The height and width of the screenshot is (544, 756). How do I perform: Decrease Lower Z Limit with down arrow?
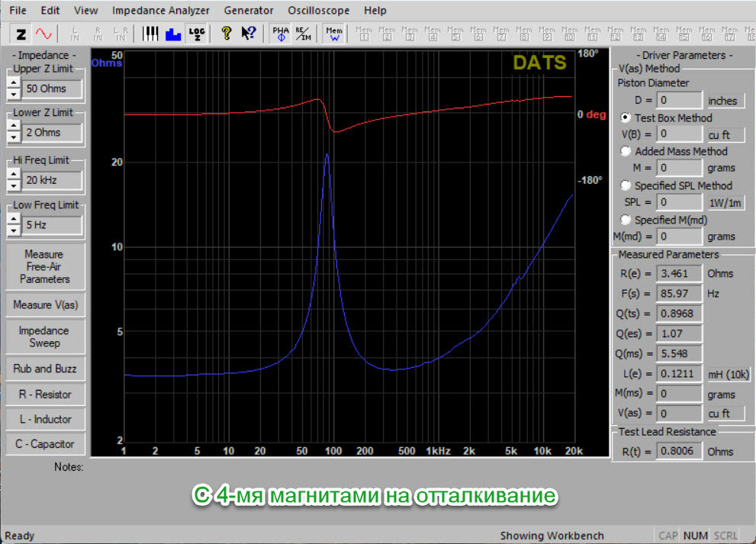[13, 138]
